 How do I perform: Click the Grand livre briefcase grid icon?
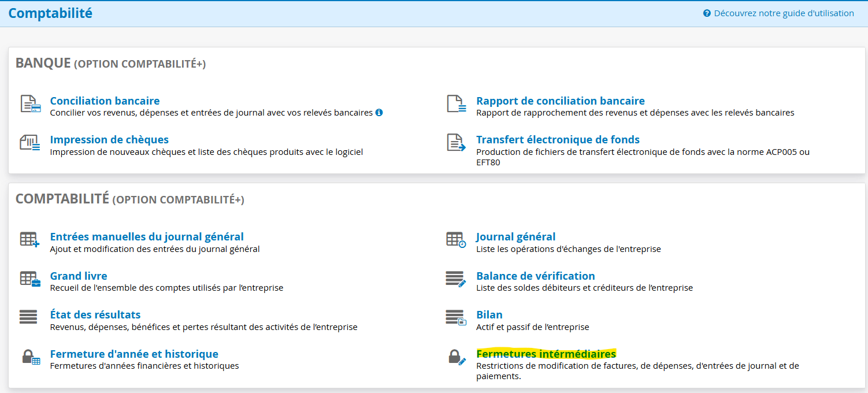coord(30,279)
